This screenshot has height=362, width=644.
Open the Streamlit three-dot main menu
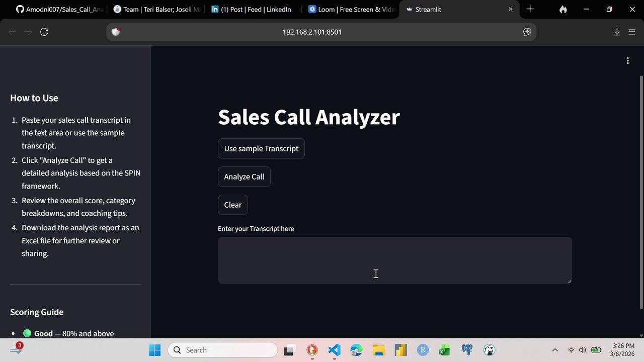click(628, 61)
